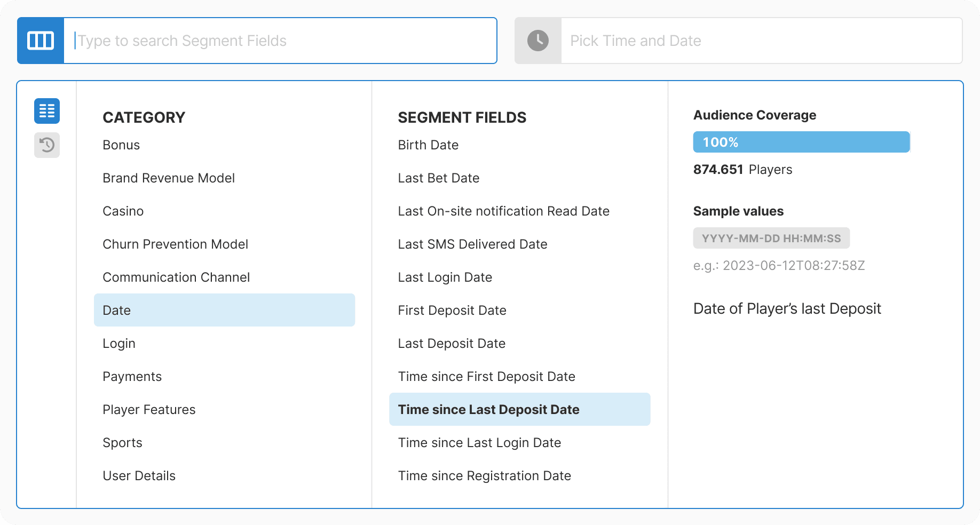980x525 pixels.
Task: Click the Audience Coverage progress bar
Action: (801, 142)
